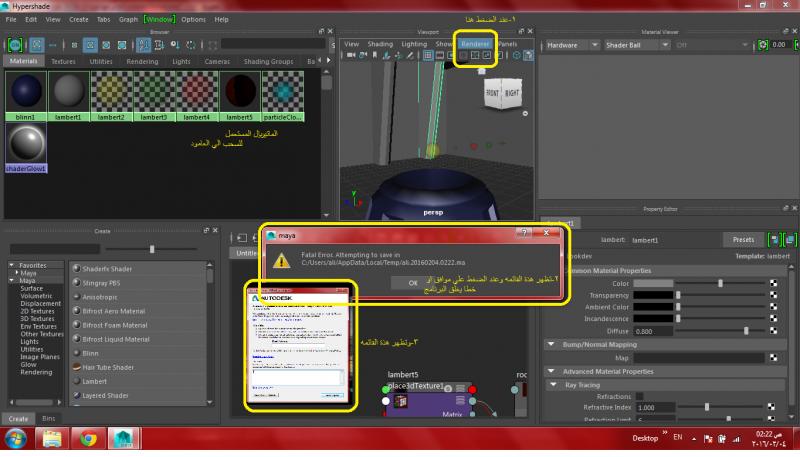Click the Presets button in Property Editor
Viewport: 800px width, 457px height.
point(743,239)
